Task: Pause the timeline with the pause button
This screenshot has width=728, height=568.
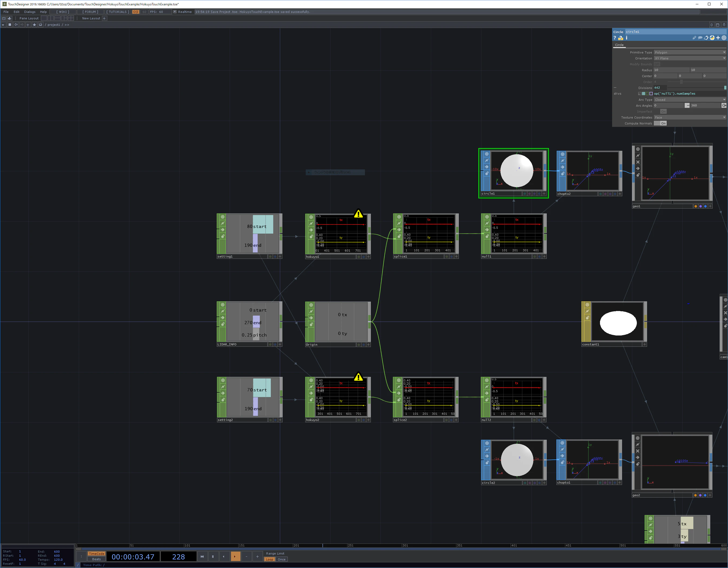Action: (213, 557)
